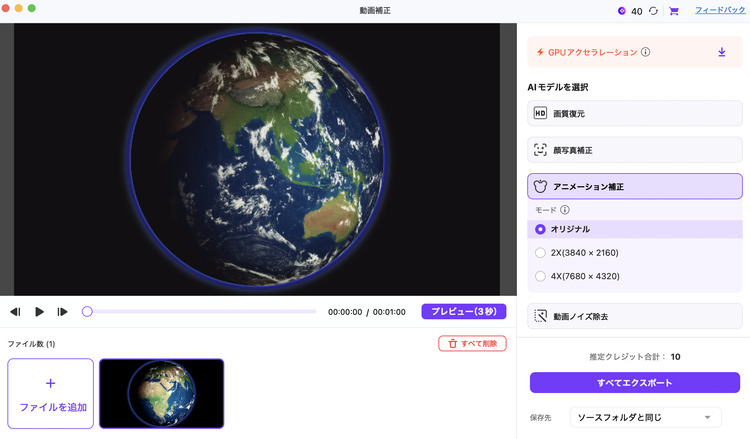
Task: Click the GPU acceleration download icon
Action: (722, 52)
